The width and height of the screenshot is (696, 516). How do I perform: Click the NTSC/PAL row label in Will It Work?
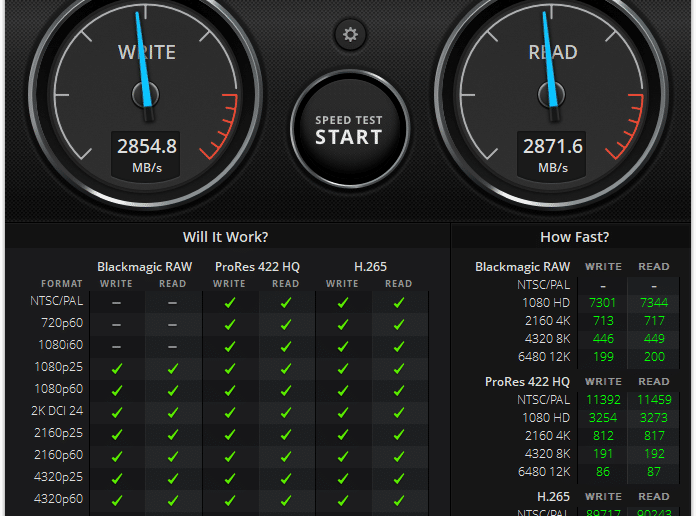point(57,301)
